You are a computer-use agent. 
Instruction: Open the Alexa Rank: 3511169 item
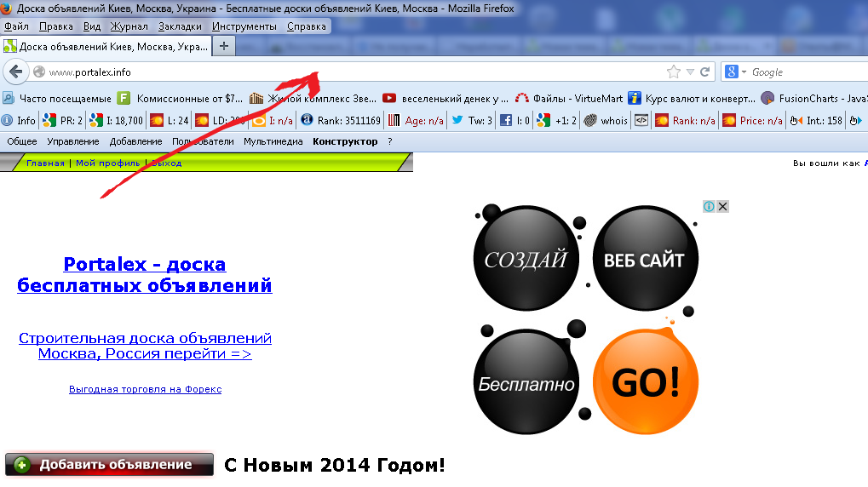pos(341,120)
